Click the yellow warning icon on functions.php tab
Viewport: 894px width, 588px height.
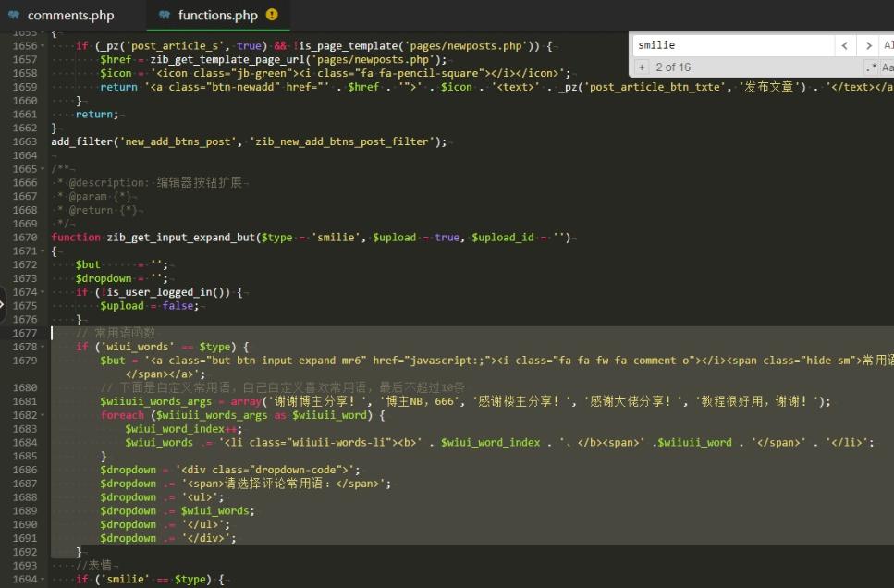tap(272, 15)
